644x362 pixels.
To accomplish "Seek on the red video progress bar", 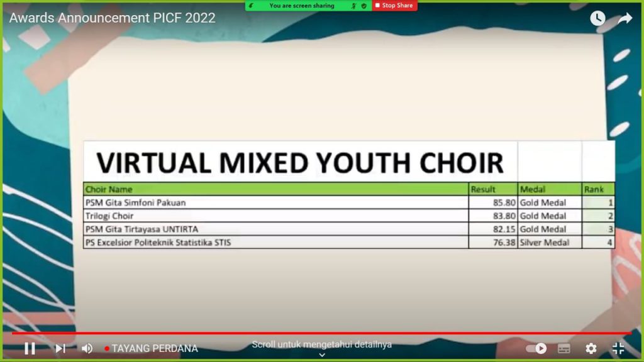I will pyautogui.click(x=314, y=333).
